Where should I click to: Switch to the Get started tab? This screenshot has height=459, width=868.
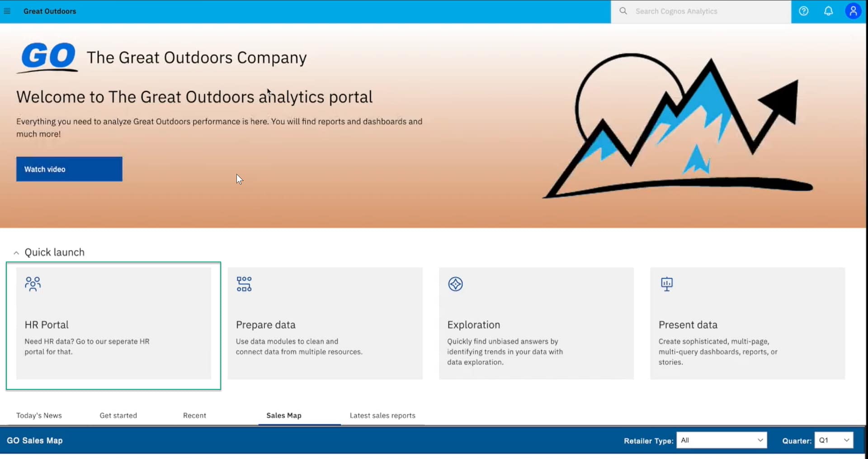(118, 415)
